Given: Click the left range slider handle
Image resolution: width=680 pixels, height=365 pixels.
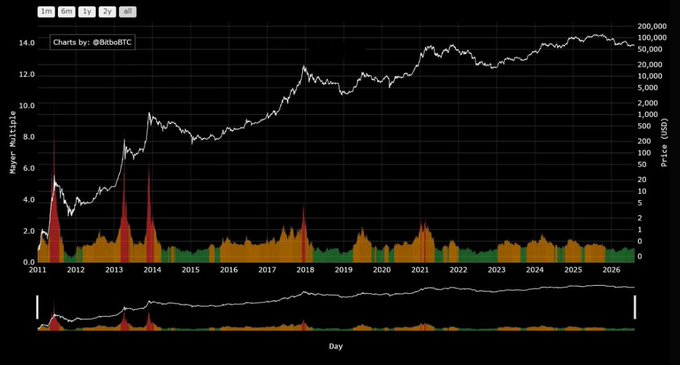Looking at the screenshot, I should coord(37,307).
